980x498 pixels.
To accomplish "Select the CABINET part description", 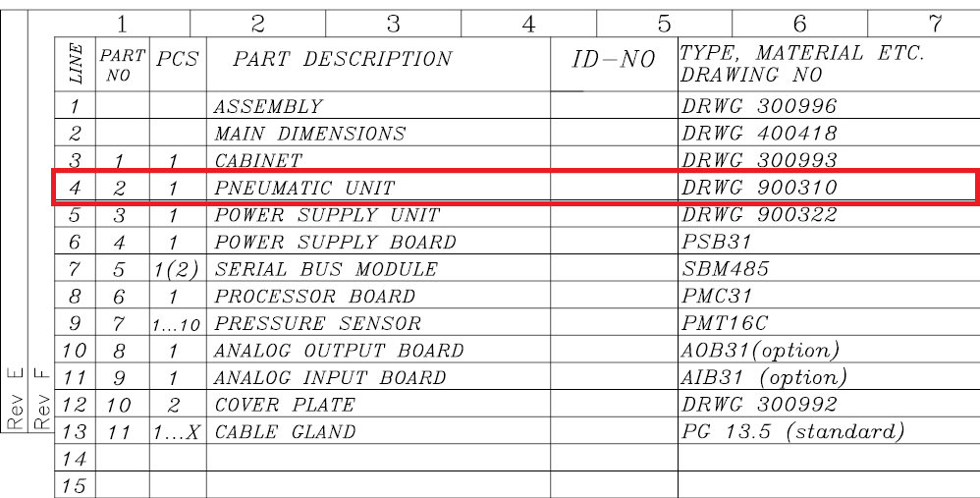I will tap(258, 160).
